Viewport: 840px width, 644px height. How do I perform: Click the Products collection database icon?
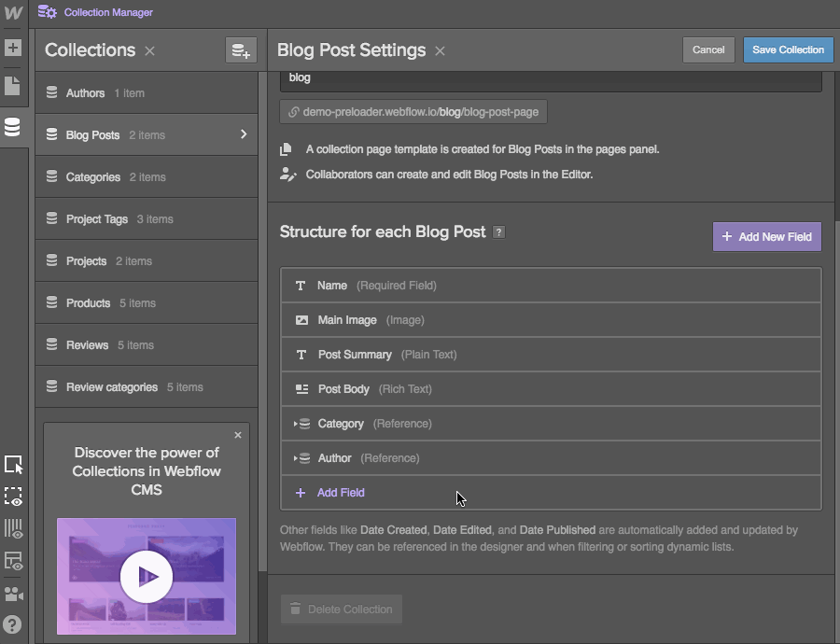click(51, 302)
